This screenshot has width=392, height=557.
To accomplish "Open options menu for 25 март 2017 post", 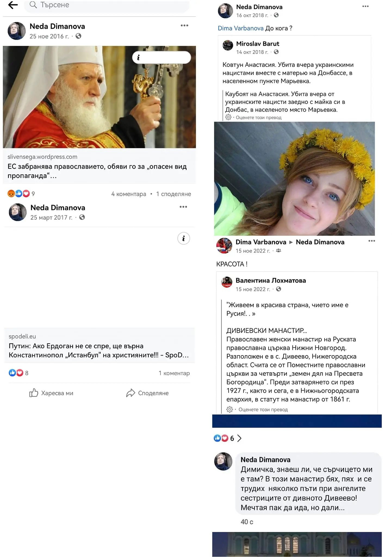I will coord(183,207).
